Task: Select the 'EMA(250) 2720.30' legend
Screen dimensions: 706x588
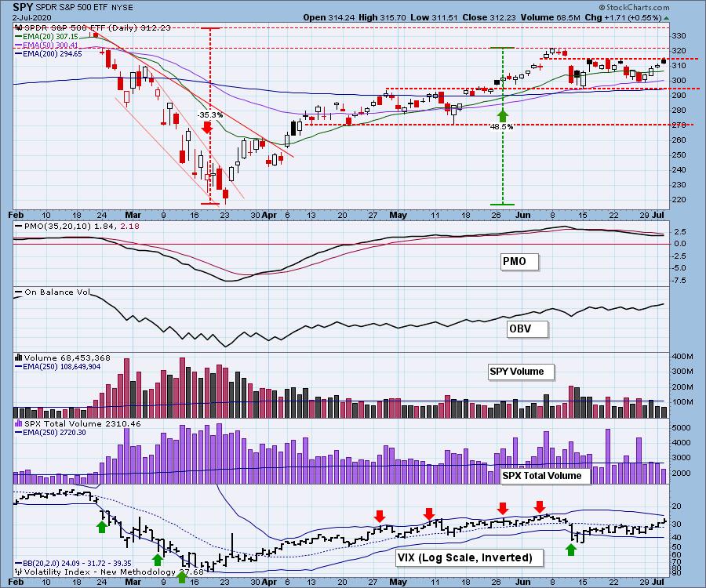Action: pyautogui.click(x=54, y=432)
